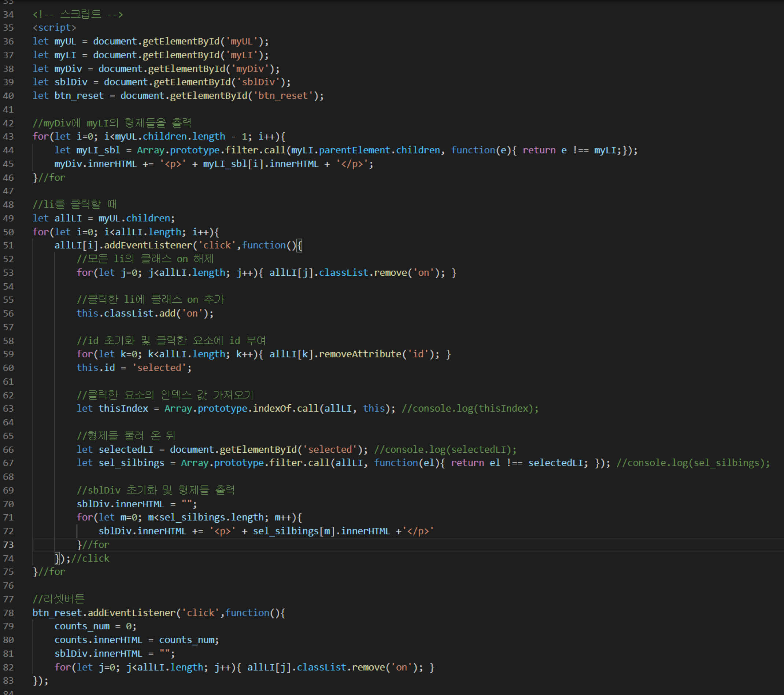Click the '<script>' opening tag
The width and height of the screenshot is (784, 695).
tap(55, 27)
